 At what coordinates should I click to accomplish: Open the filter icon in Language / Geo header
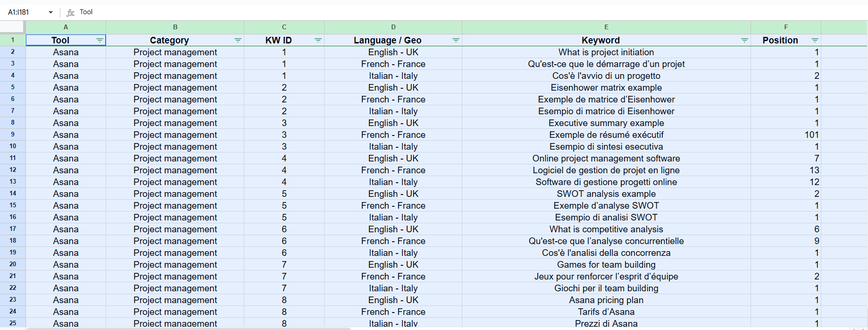pos(456,41)
